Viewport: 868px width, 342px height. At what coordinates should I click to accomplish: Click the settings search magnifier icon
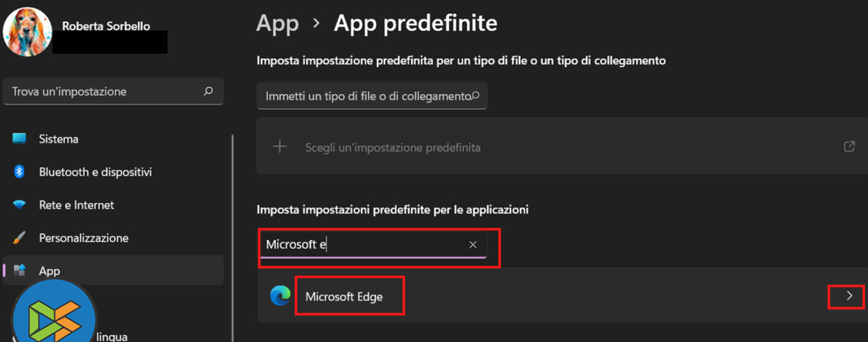[208, 91]
